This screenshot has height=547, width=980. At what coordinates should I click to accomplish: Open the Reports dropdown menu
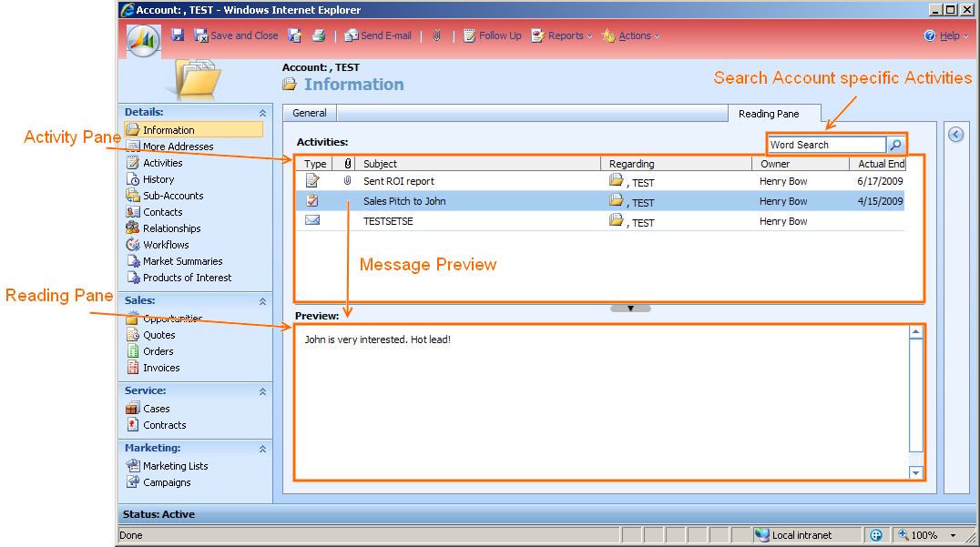[561, 35]
